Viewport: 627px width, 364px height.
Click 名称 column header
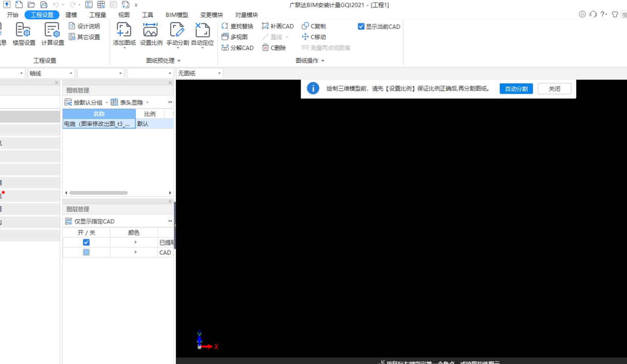pos(99,114)
